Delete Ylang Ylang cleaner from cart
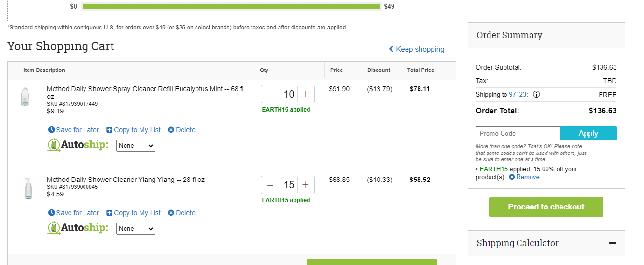The height and width of the screenshot is (265, 644). point(182,213)
